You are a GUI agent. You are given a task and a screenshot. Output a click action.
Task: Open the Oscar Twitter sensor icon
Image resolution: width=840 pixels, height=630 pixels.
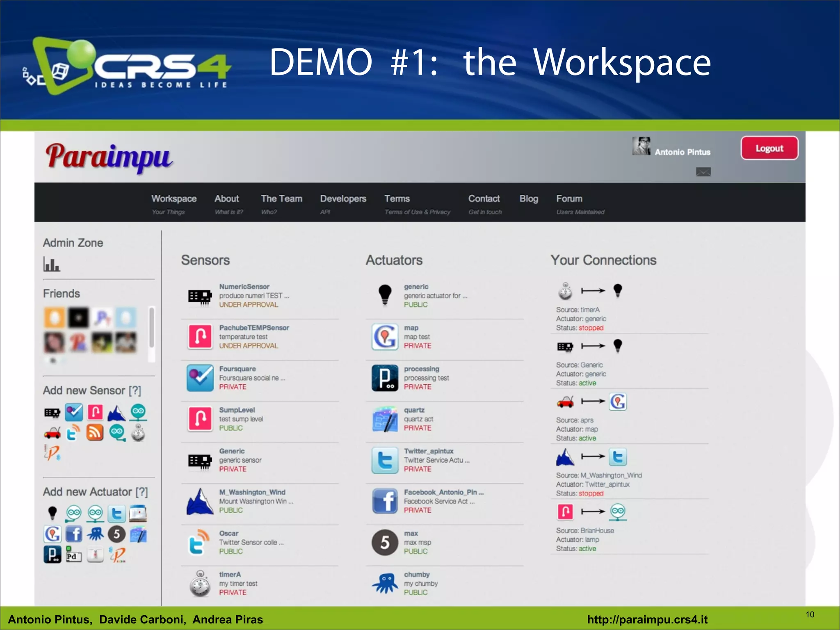199,542
